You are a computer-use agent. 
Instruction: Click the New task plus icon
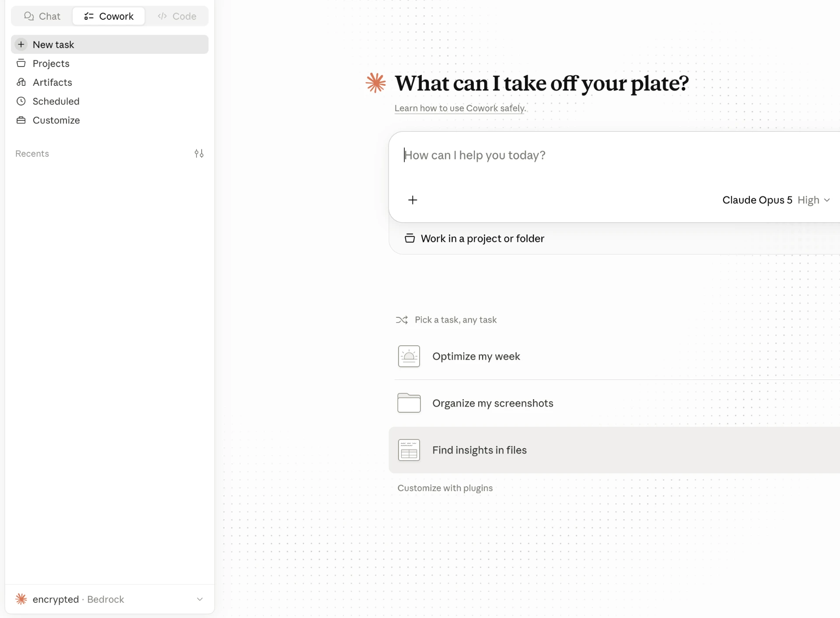click(21, 44)
